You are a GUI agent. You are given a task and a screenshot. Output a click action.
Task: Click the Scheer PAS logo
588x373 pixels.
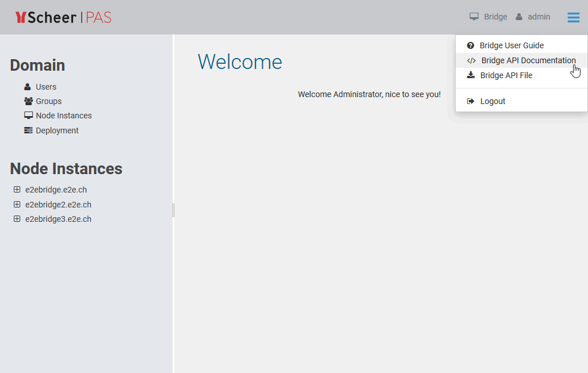click(63, 17)
